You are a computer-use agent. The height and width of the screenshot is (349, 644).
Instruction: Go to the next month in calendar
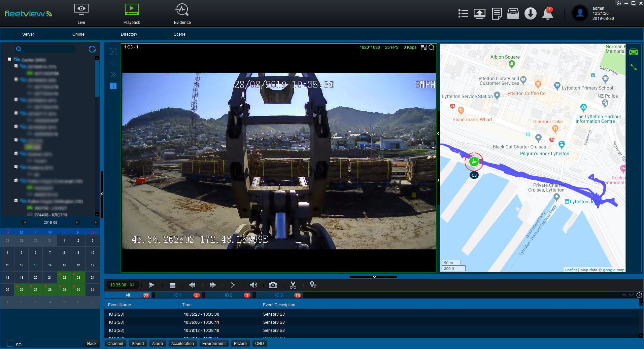point(77,222)
